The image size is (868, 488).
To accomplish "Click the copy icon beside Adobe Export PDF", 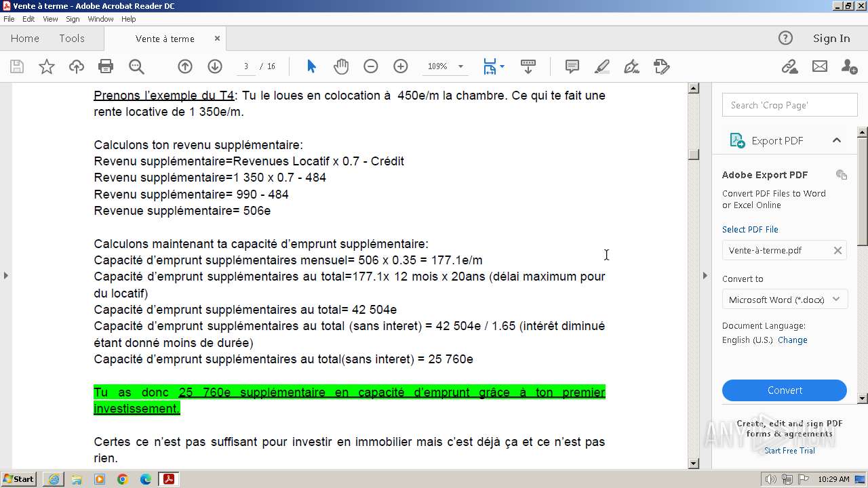I will (x=842, y=175).
